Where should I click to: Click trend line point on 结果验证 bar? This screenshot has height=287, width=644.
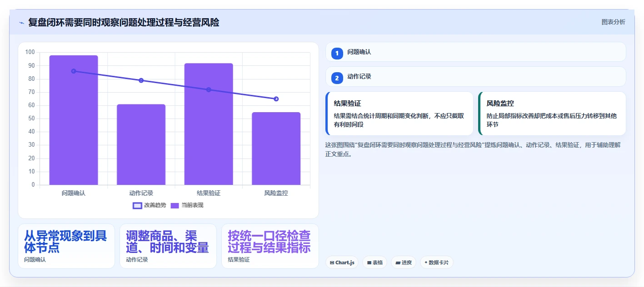(209, 89)
